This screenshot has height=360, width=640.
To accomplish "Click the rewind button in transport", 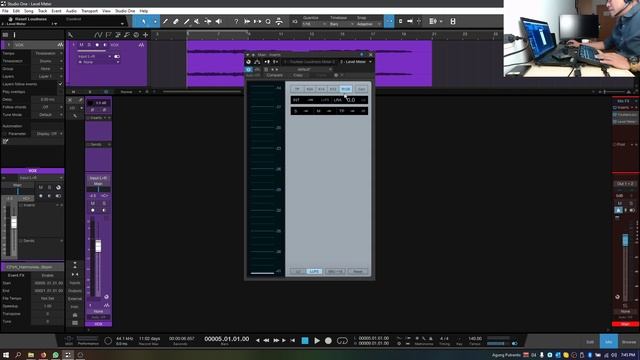I will (x=266, y=340).
